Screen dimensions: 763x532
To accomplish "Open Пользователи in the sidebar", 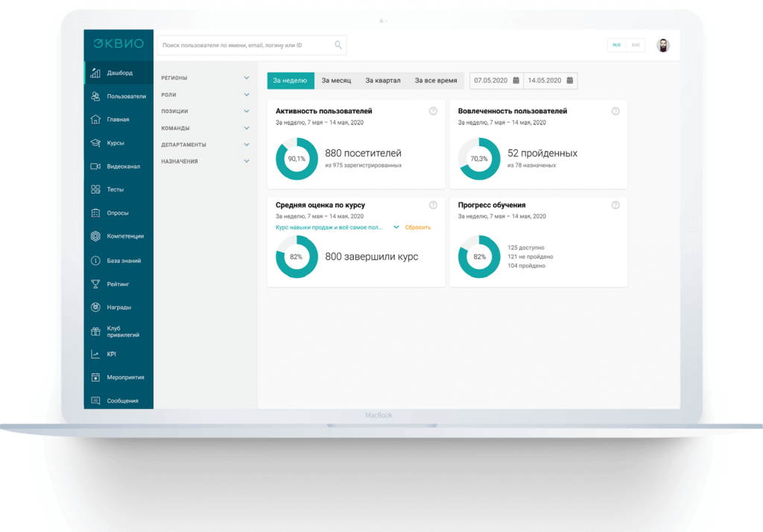I will (x=126, y=96).
